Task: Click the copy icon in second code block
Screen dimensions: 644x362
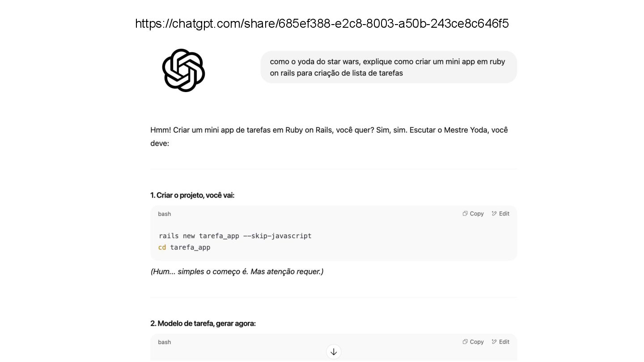Action: [x=465, y=342]
